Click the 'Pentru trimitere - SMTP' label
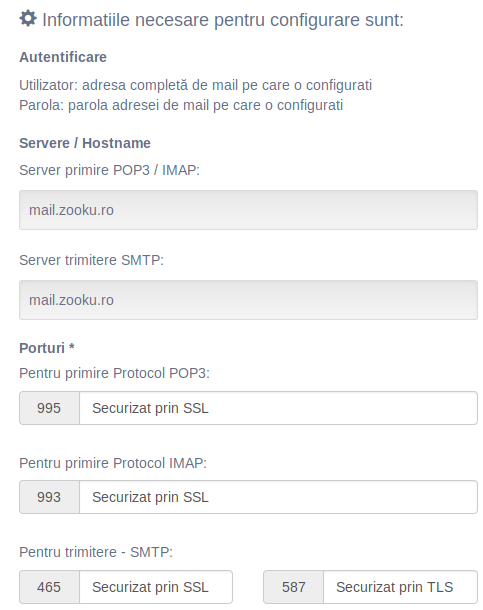The image size is (483, 610). click(x=96, y=552)
